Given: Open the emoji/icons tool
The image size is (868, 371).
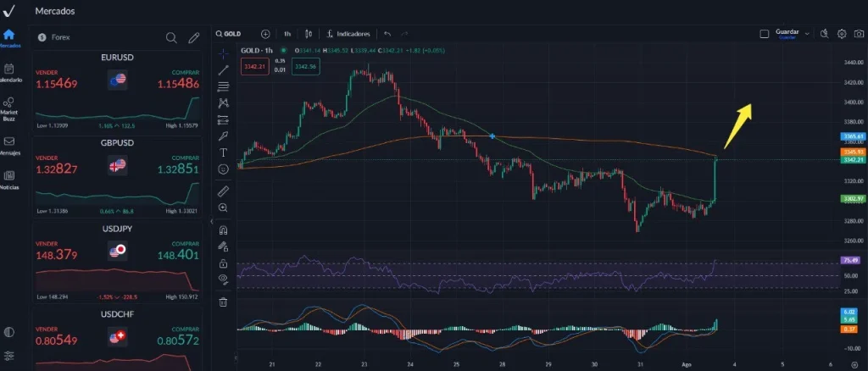Looking at the screenshot, I should pyautogui.click(x=223, y=169).
